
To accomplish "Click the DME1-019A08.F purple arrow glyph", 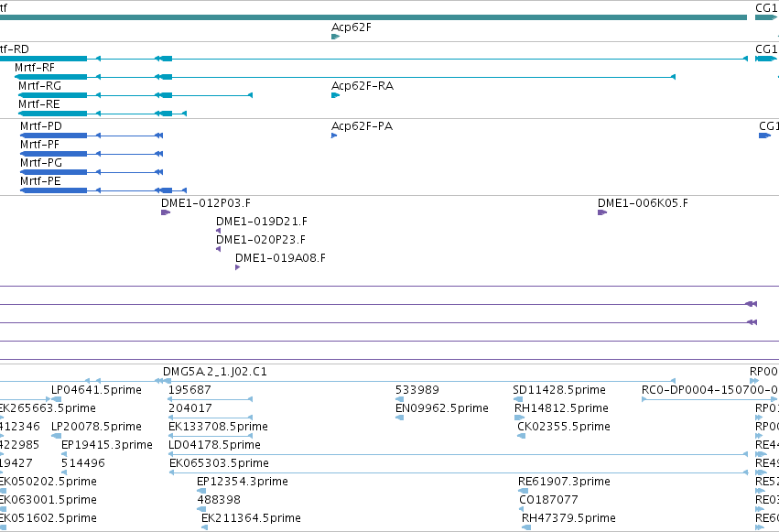I will point(237,267).
